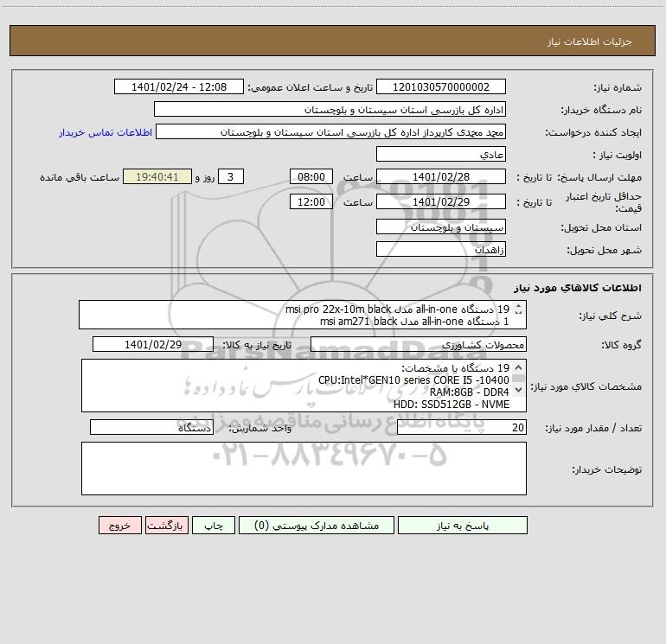Click the 'ساعت باقی مانده' label
666x644 pixels.
pos(80,177)
